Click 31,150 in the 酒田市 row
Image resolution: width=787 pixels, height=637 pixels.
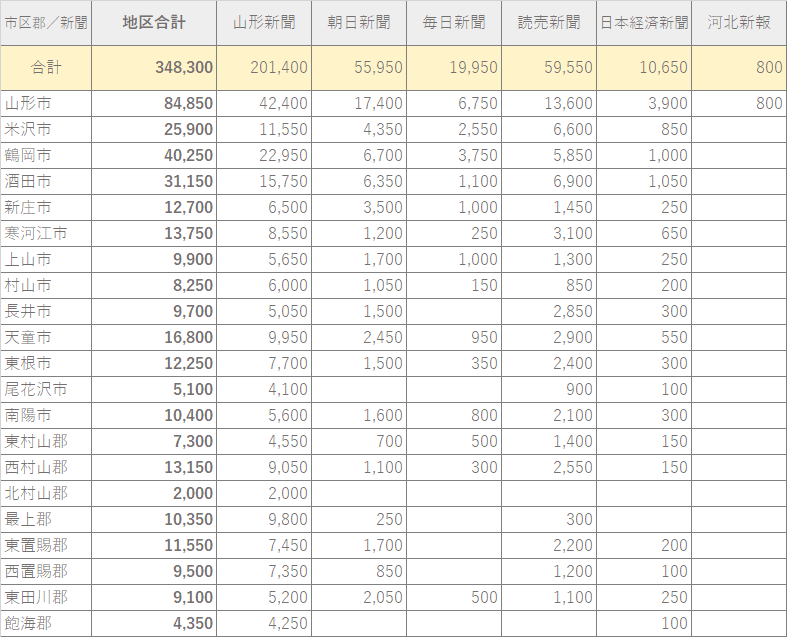[x=154, y=182]
